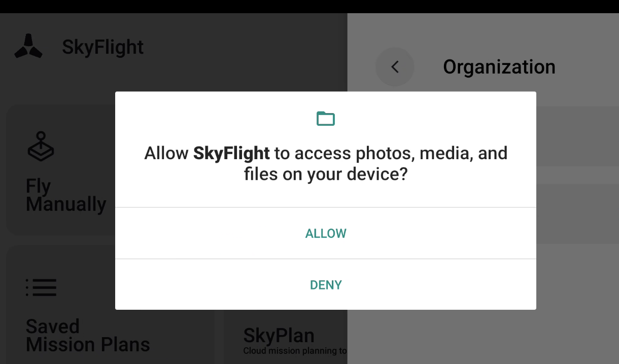This screenshot has width=619, height=364.
Task: Select the first grey row under Organization
Action: 577,136
